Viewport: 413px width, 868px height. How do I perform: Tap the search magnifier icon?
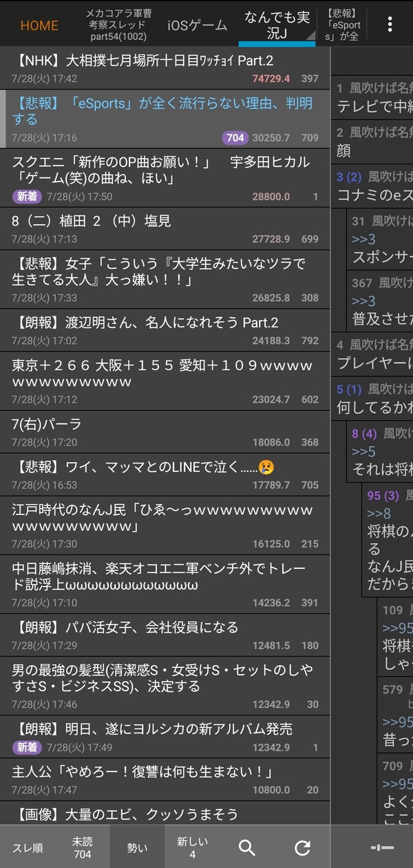click(247, 847)
